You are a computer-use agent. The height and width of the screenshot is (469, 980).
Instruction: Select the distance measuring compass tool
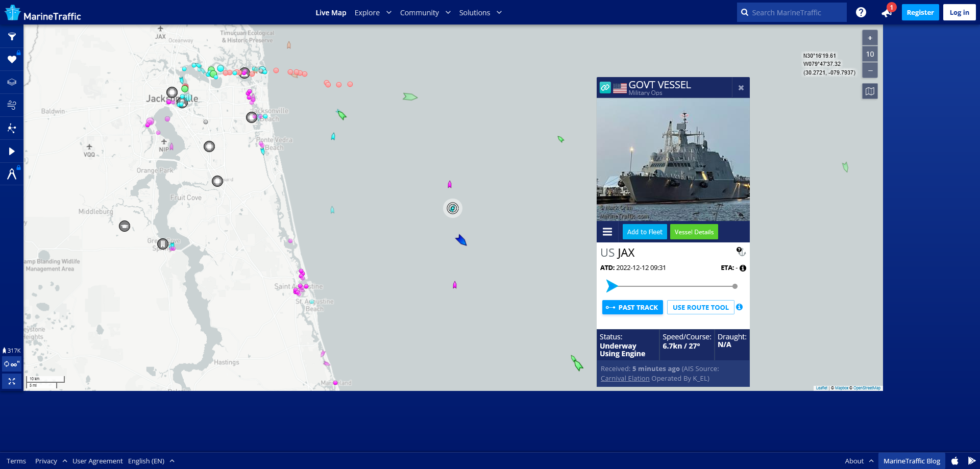(12, 174)
